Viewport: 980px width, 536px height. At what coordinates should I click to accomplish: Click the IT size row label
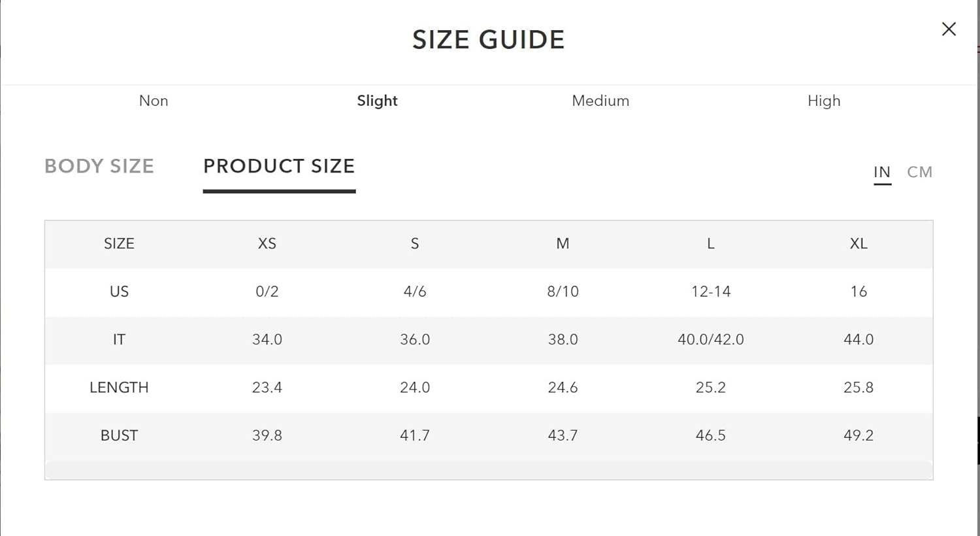[x=119, y=339]
